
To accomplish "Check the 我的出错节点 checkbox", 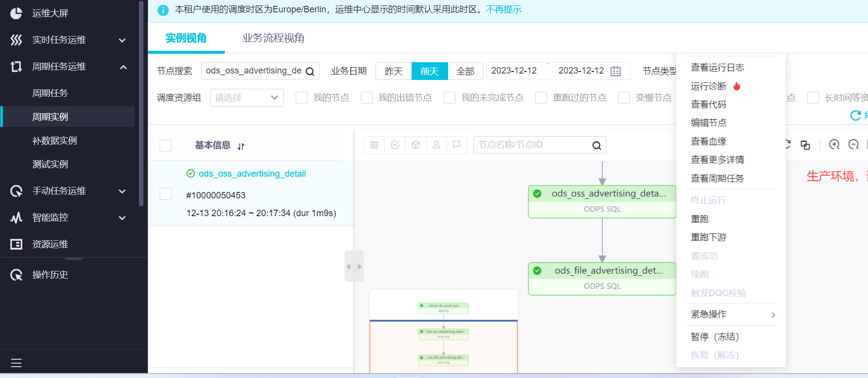I will pyautogui.click(x=367, y=98).
